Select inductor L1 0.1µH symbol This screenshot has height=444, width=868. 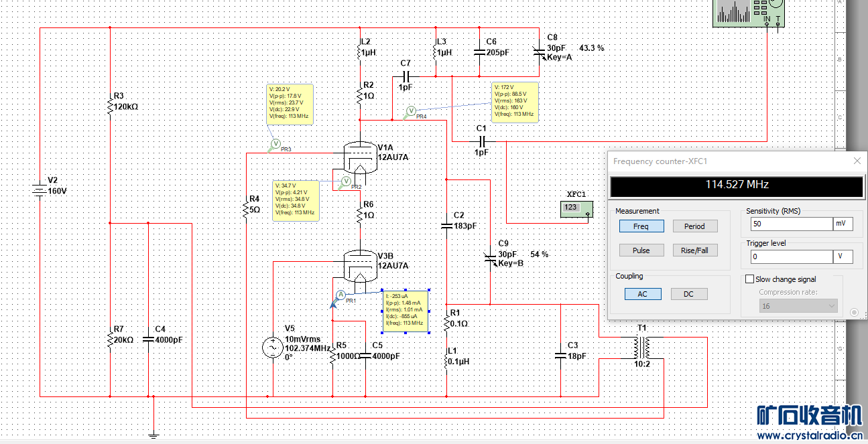click(446, 361)
